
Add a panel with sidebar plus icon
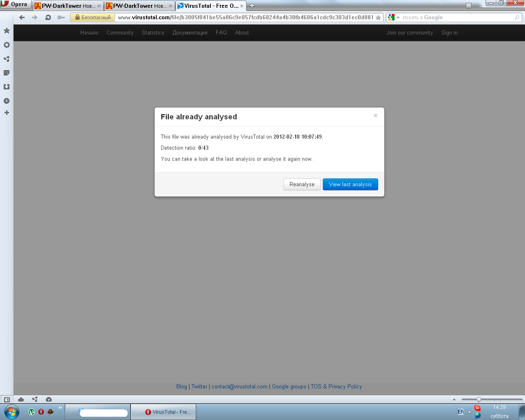pos(7,112)
